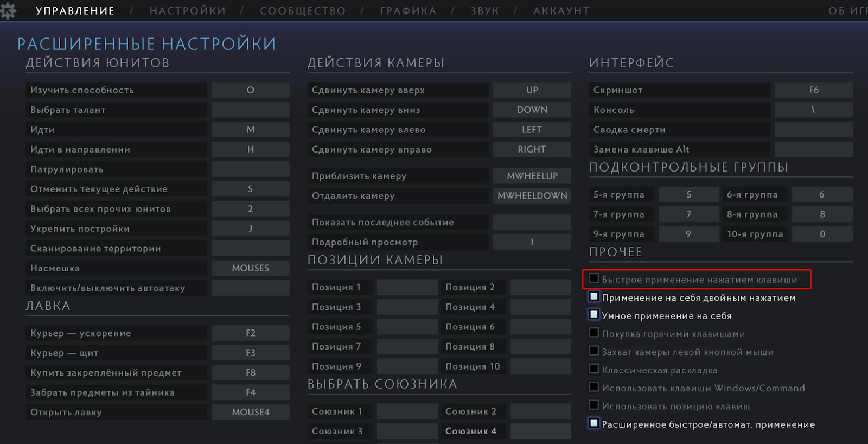Change 6-я группа key 6
This screenshot has height=444, width=868.
click(x=822, y=194)
